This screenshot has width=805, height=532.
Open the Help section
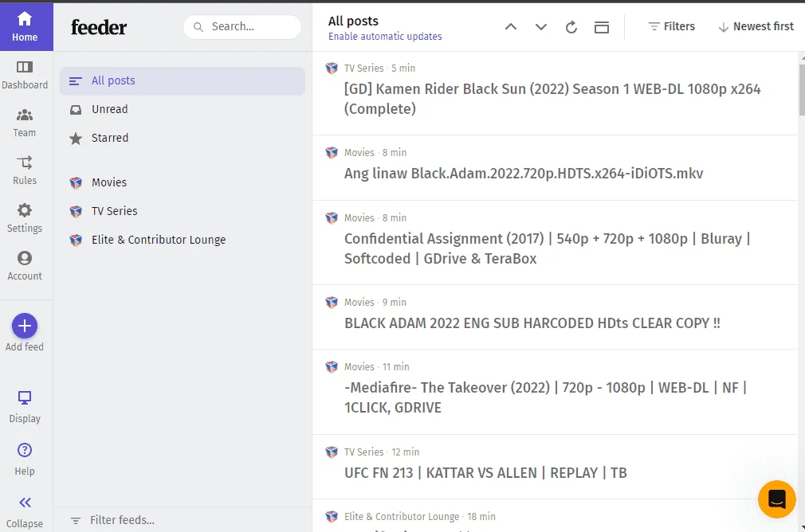25,460
